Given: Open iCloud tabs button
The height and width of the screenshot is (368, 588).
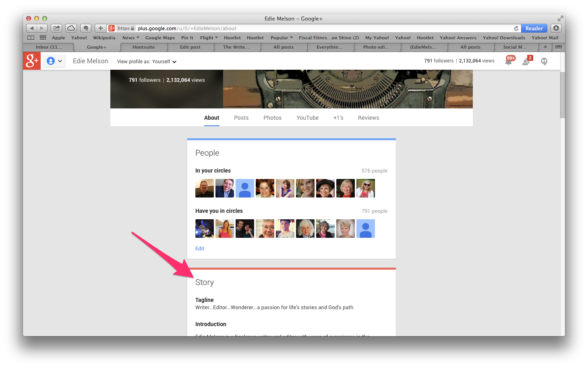Looking at the screenshot, I should tap(71, 28).
